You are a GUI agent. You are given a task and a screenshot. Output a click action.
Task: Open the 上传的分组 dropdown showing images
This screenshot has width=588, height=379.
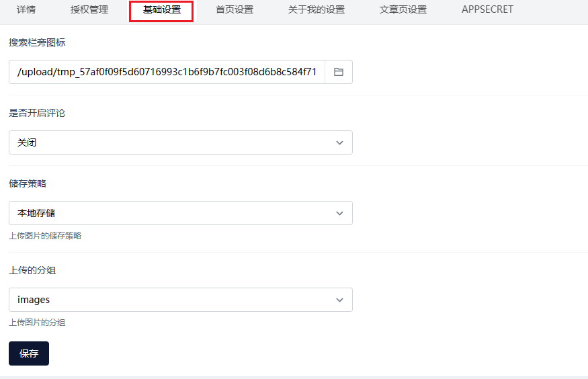[181, 300]
